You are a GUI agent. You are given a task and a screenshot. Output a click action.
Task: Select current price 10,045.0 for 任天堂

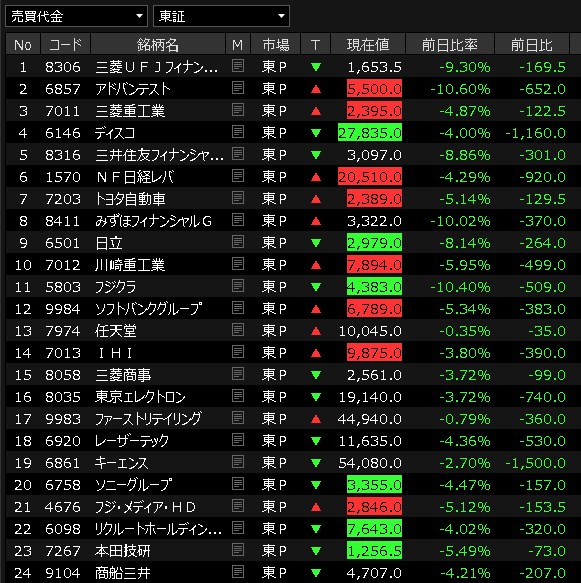pos(370,331)
